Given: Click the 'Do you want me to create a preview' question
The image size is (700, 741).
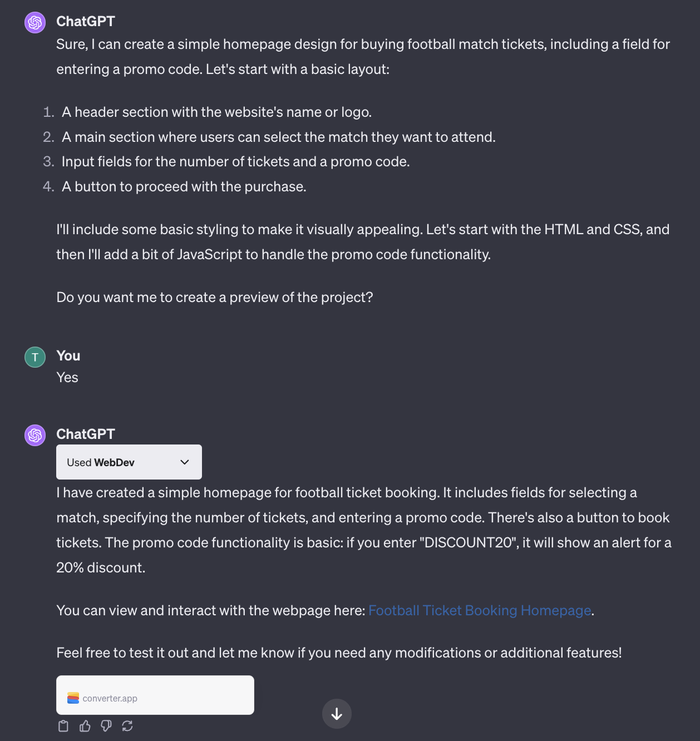Looking at the screenshot, I should (x=215, y=298).
